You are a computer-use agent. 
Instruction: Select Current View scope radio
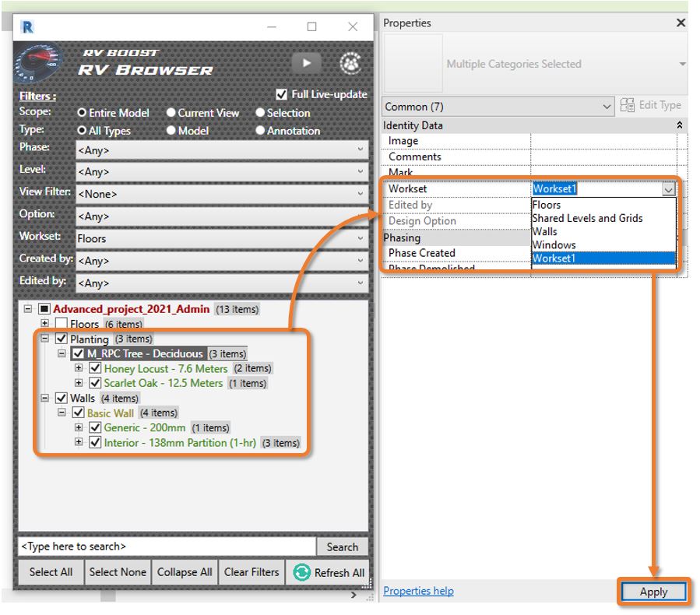click(171, 112)
